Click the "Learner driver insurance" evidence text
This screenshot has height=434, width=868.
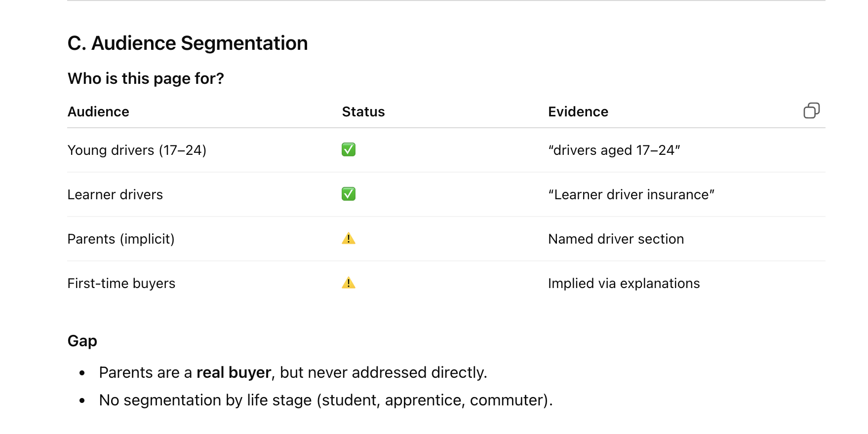click(x=631, y=195)
